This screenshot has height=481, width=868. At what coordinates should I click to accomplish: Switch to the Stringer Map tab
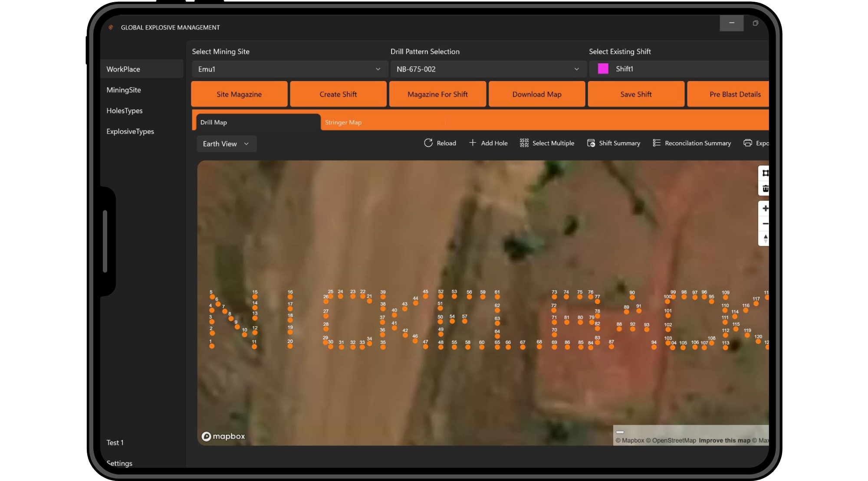[x=343, y=122]
